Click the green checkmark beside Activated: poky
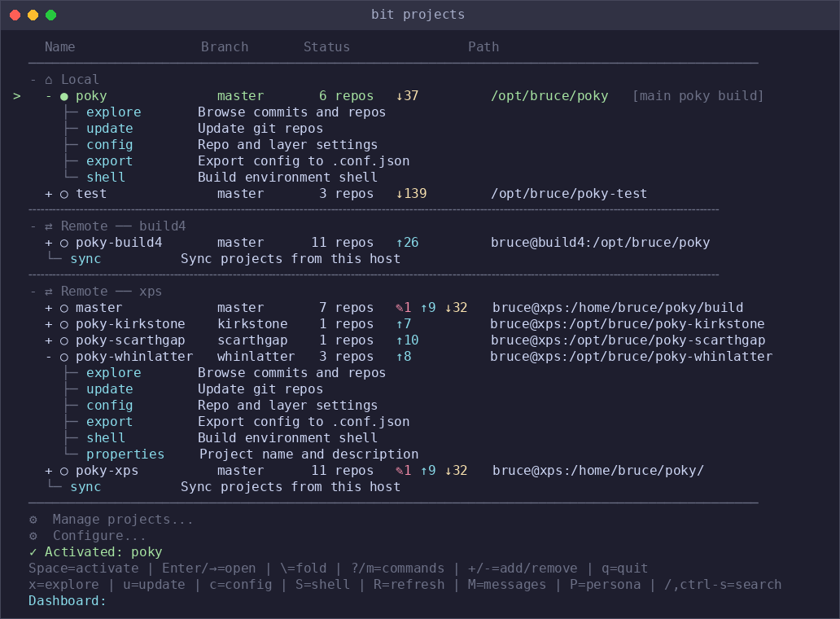This screenshot has width=840, height=619. point(33,552)
